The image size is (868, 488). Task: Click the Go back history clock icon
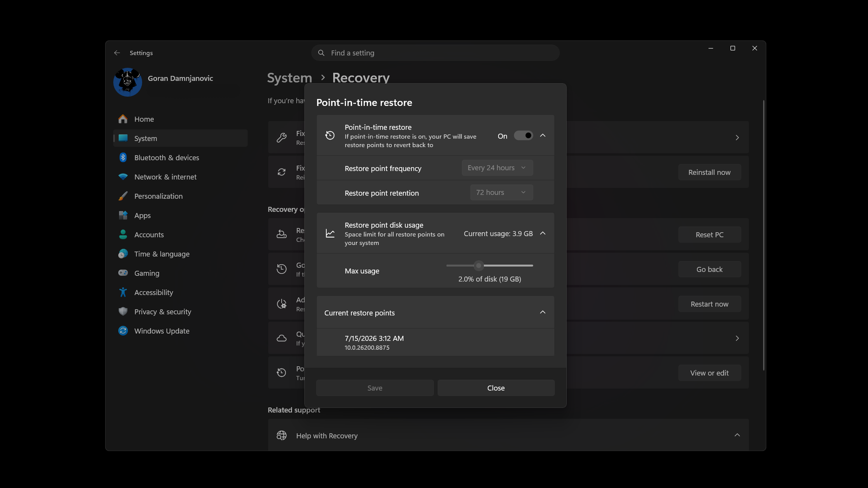pyautogui.click(x=282, y=269)
